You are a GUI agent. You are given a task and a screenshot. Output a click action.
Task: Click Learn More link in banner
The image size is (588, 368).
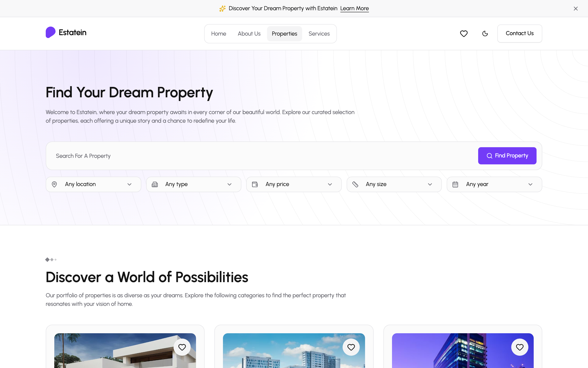[354, 9]
